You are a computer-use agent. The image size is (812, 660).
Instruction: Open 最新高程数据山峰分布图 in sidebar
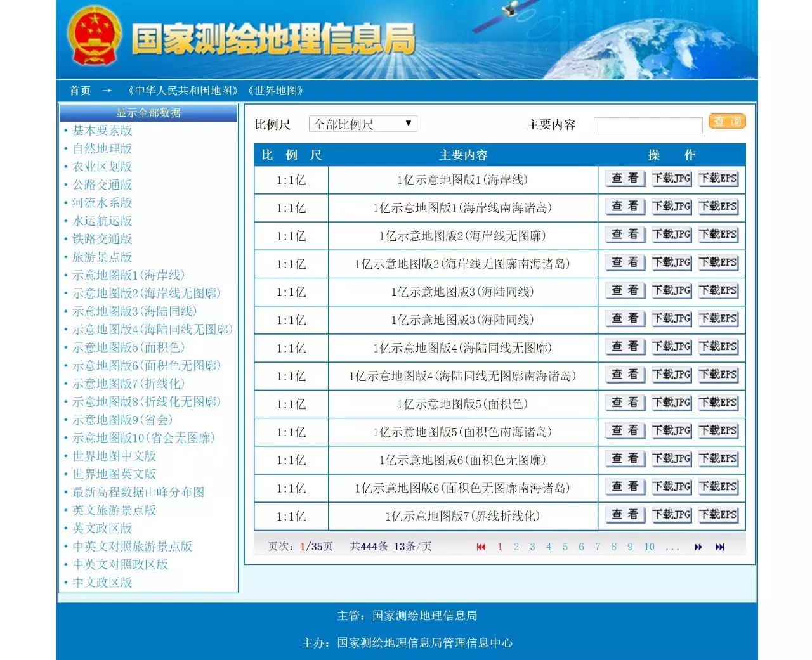point(138,492)
